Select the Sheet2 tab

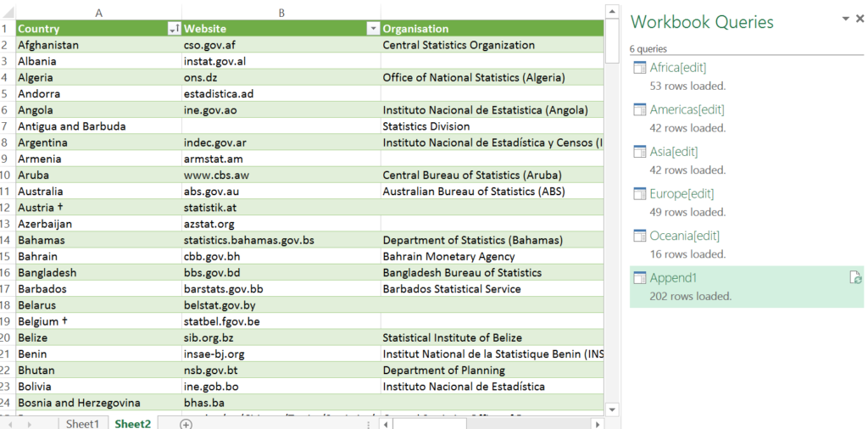pos(132,423)
